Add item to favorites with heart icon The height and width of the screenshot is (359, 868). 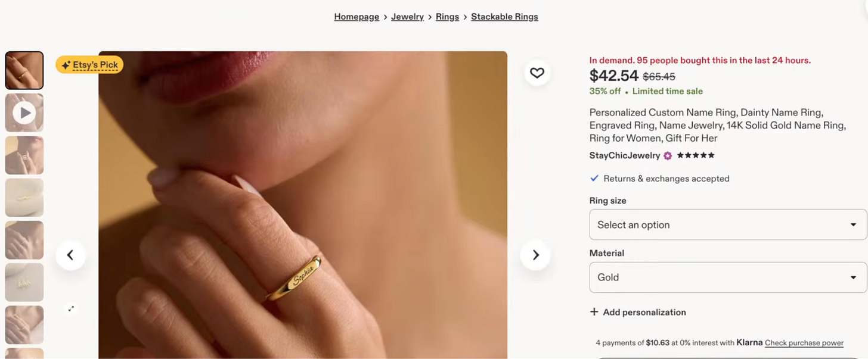tap(537, 73)
